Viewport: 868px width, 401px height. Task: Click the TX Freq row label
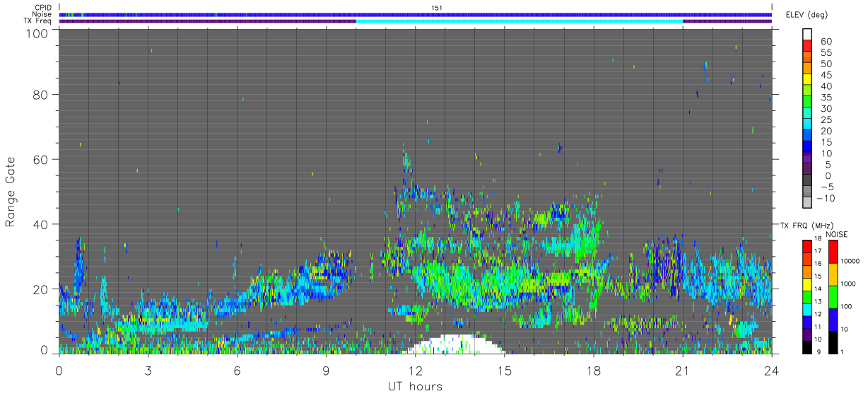[38, 21]
